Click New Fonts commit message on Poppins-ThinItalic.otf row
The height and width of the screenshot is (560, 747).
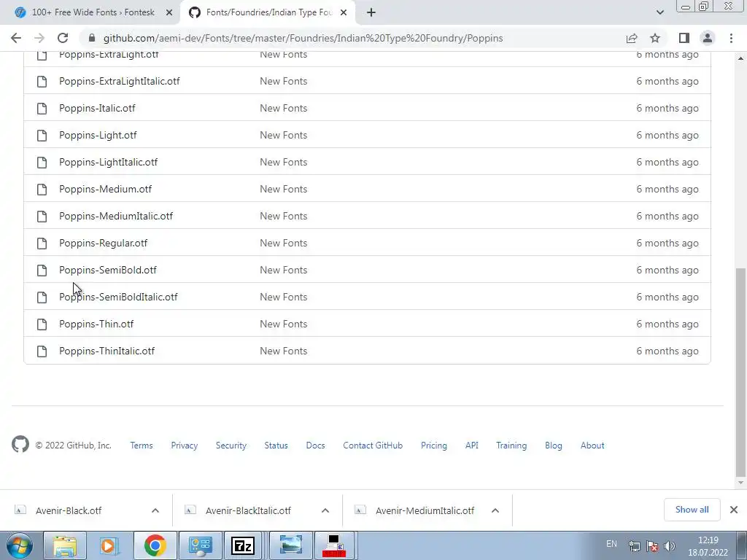(x=284, y=351)
